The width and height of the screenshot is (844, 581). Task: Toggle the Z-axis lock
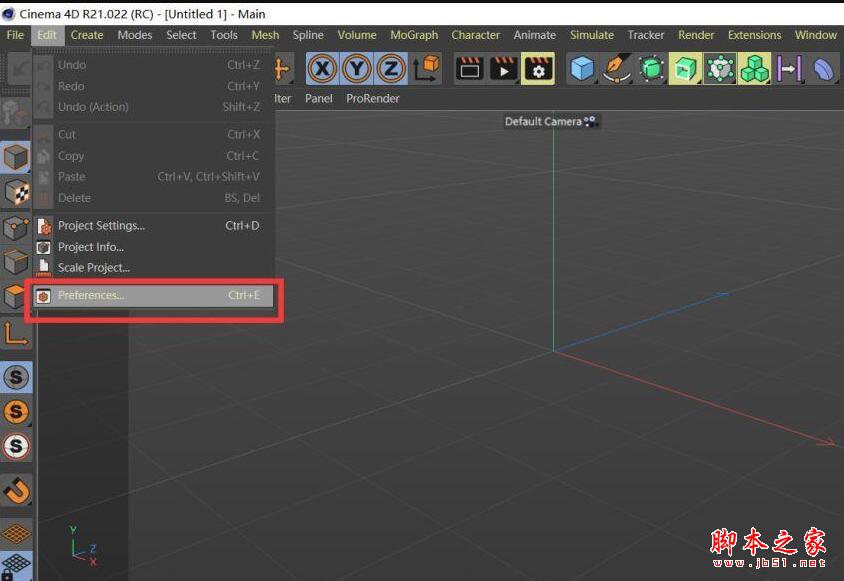[x=390, y=68]
